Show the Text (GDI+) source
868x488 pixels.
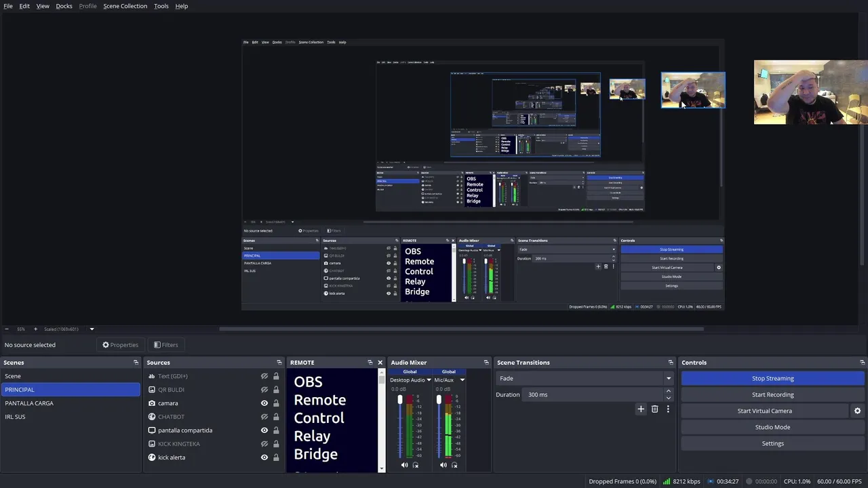pyautogui.click(x=264, y=376)
